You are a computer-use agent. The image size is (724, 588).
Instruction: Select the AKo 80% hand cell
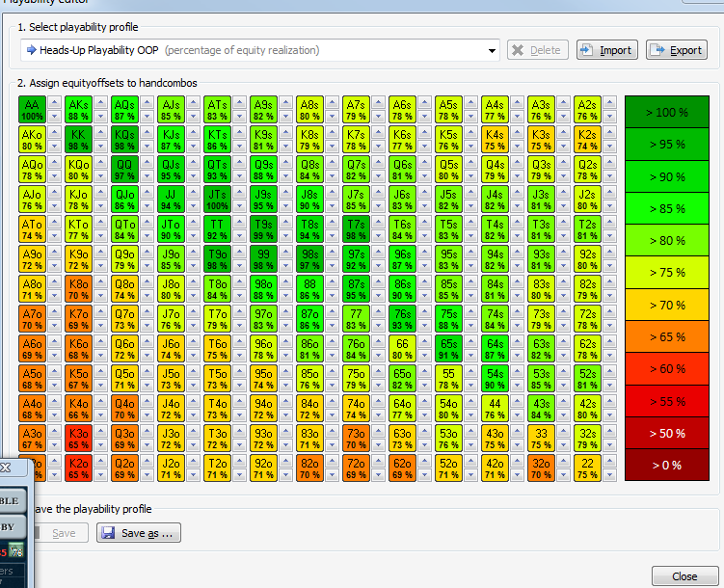tap(33, 140)
